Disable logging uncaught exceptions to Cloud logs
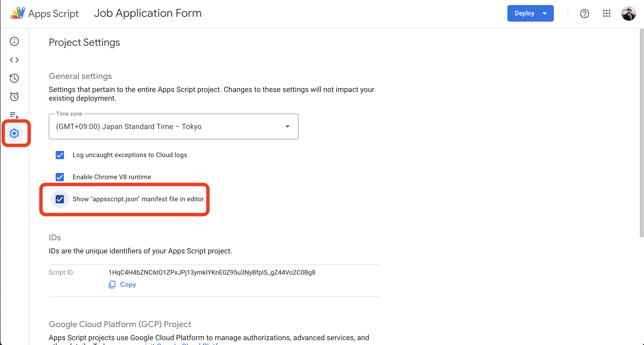The width and height of the screenshot is (644, 345). point(60,155)
